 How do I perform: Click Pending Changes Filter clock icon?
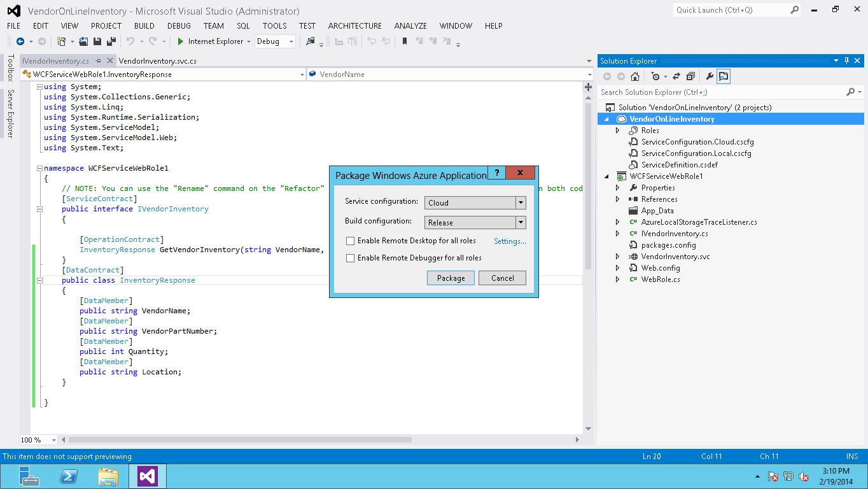point(655,76)
